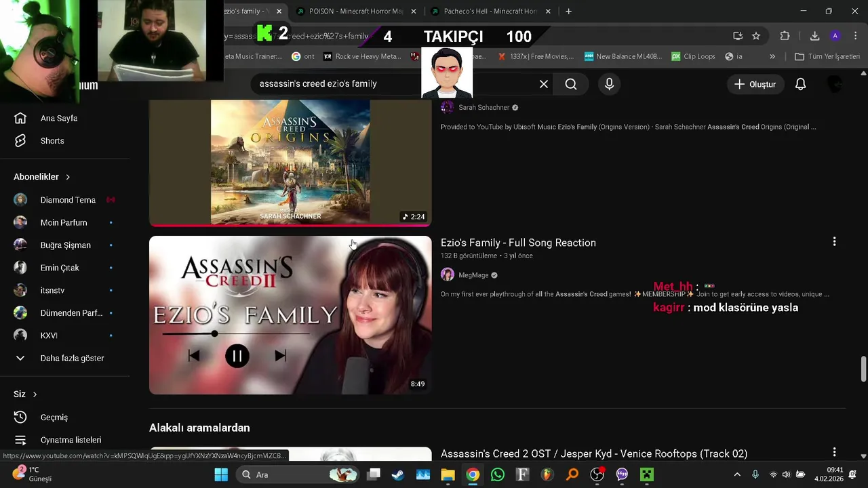Open the Venice Rooftops Track 02 title
868x488 pixels.
click(594, 453)
